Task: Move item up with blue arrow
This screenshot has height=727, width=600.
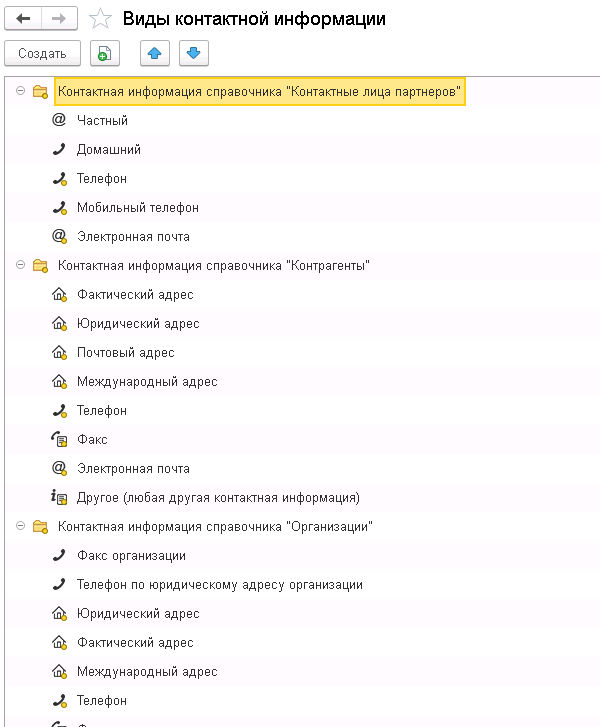Action: point(155,53)
